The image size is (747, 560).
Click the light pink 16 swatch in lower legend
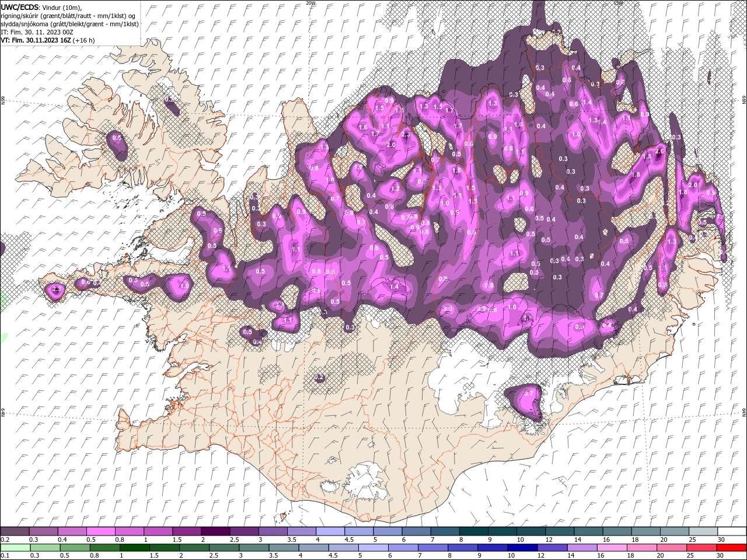(612, 548)
